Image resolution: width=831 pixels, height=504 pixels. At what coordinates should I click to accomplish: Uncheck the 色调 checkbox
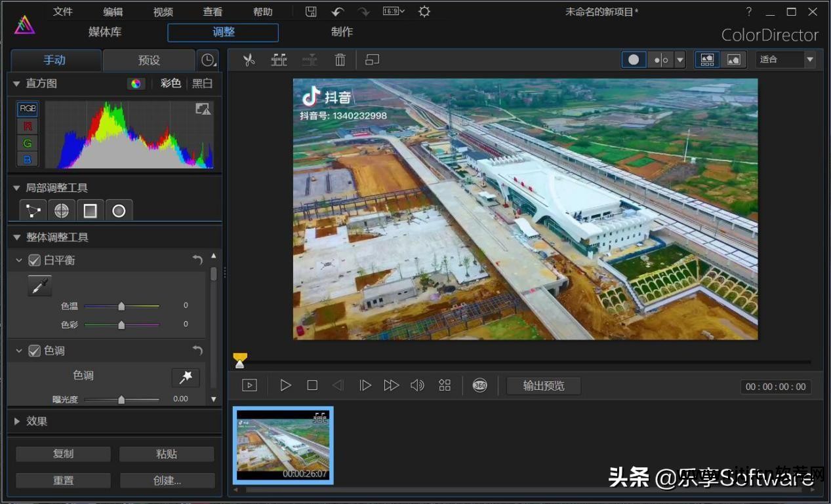click(x=35, y=351)
